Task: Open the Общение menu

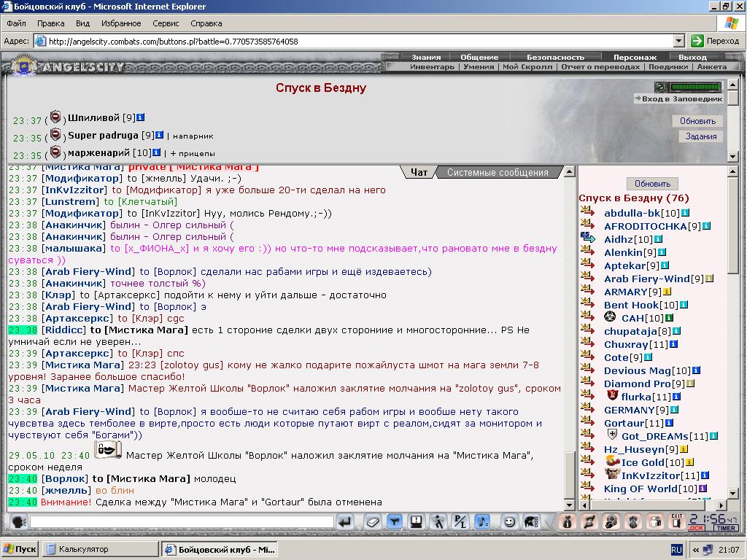Action: [x=479, y=57]
